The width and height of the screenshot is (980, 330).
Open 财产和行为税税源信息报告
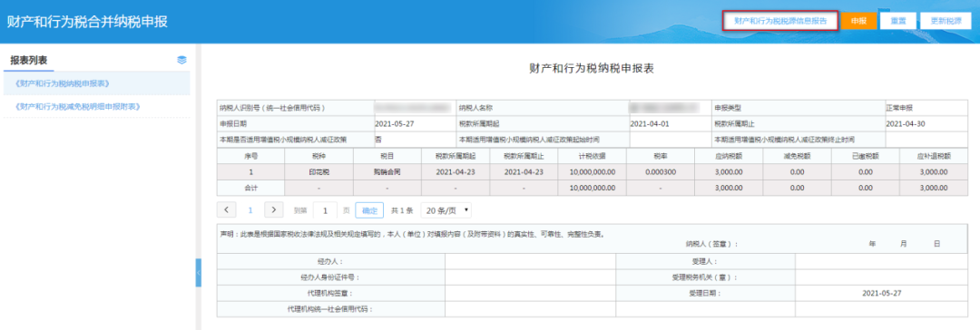pyautogui.click(x=780, y=21)
